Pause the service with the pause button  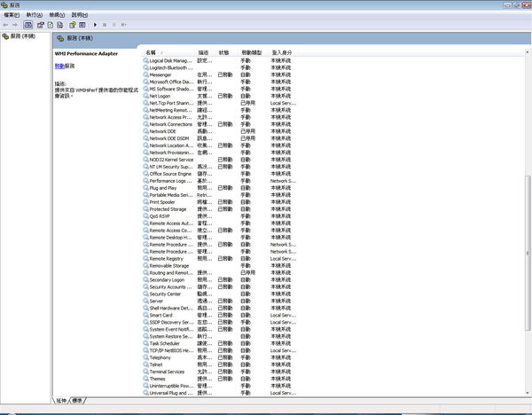[114, 25]
